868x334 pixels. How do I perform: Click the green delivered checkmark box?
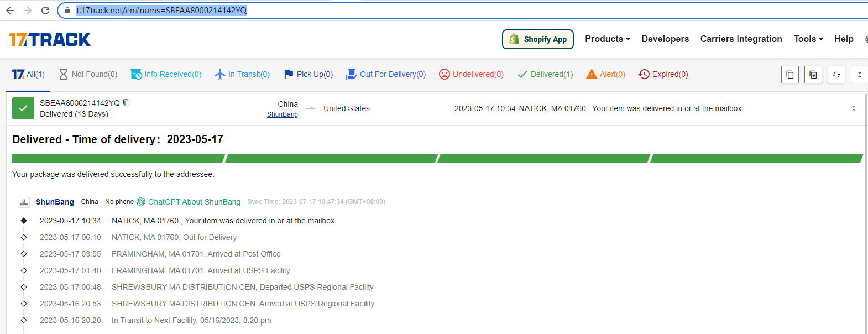click(23, 108)
